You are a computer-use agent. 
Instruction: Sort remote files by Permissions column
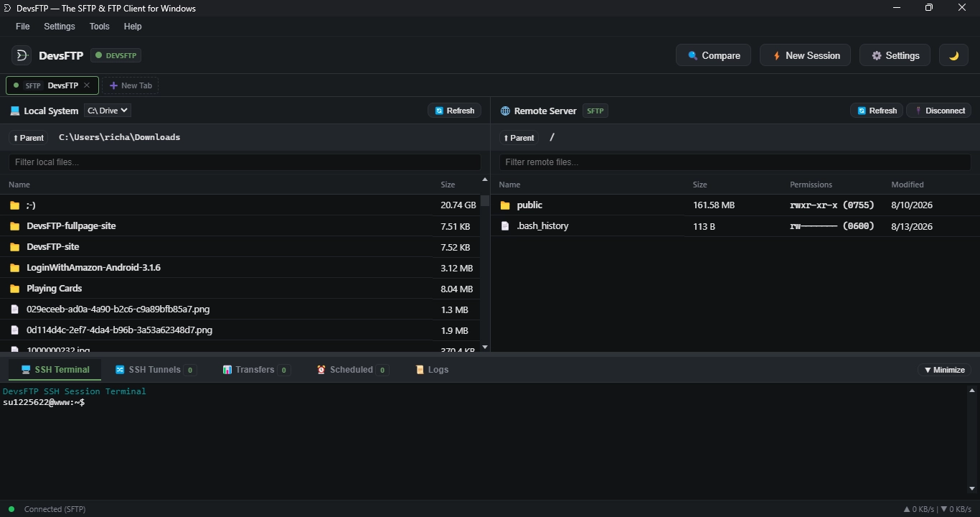[811, 185]
